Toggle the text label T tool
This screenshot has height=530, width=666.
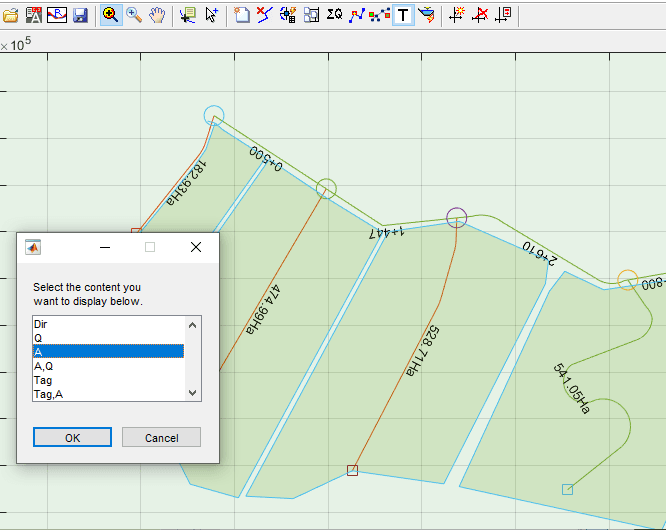(x=403, y=15)
